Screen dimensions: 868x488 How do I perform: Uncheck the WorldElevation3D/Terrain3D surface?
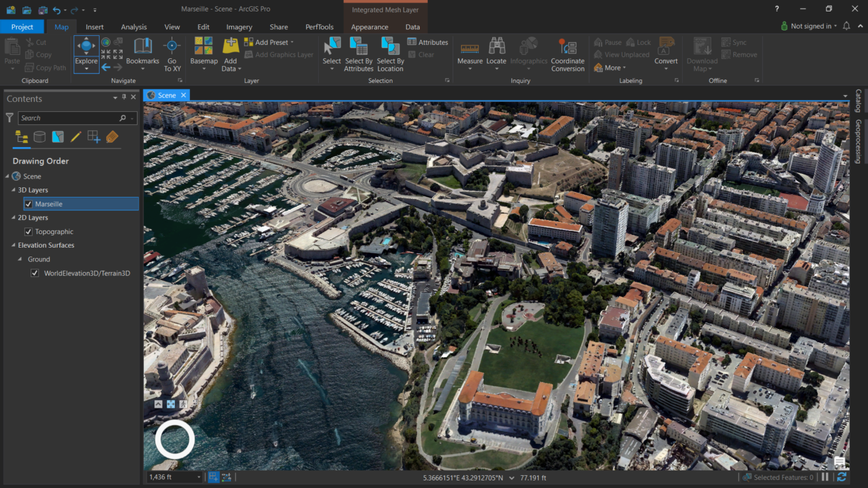point(35,273)
